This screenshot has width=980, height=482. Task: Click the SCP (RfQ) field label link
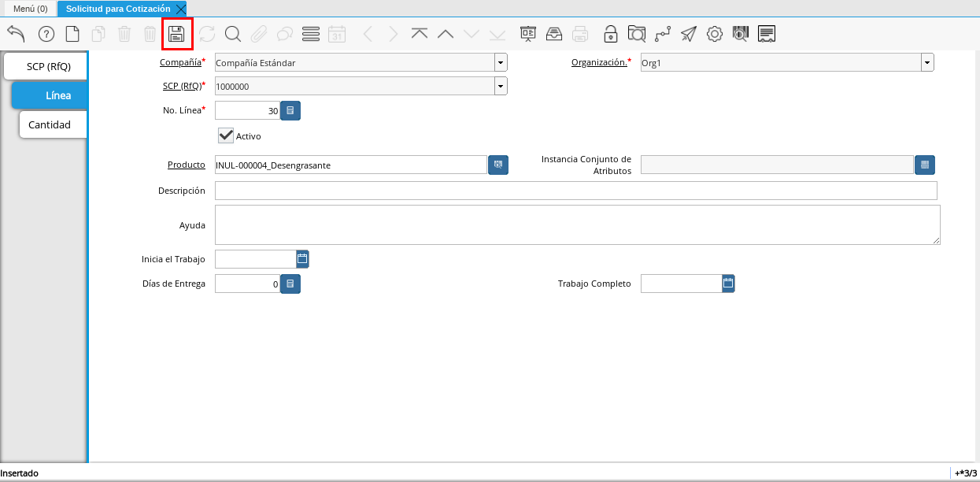point(182,85)
